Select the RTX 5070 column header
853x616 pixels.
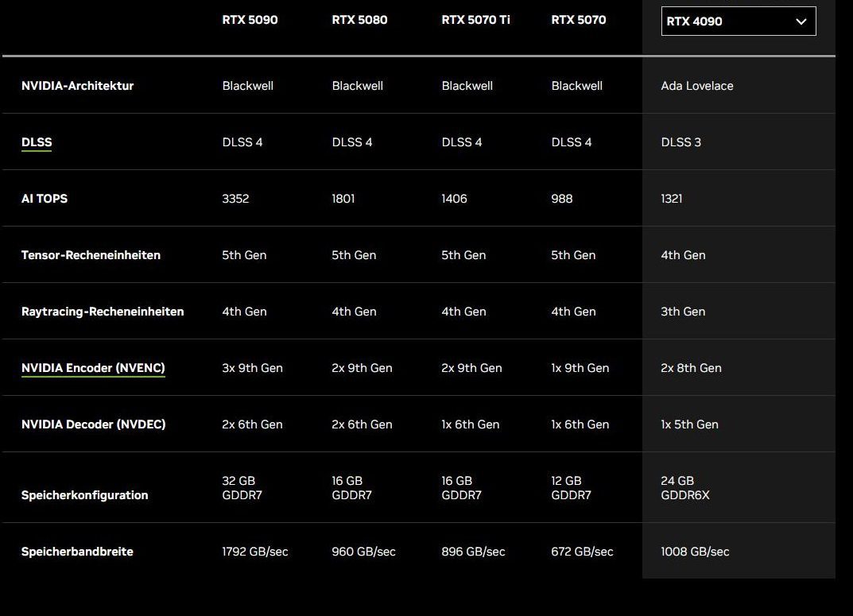click(x=578, y=20)
